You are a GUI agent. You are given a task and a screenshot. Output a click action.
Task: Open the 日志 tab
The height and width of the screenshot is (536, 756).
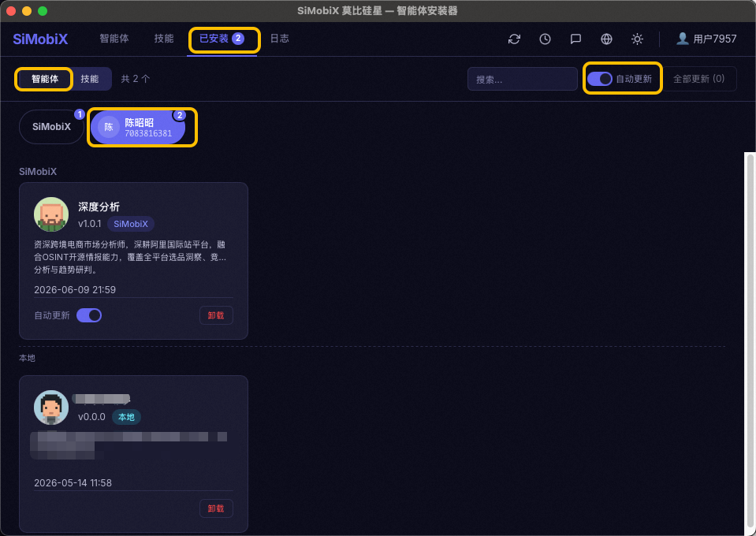click(x=280, y=39)
